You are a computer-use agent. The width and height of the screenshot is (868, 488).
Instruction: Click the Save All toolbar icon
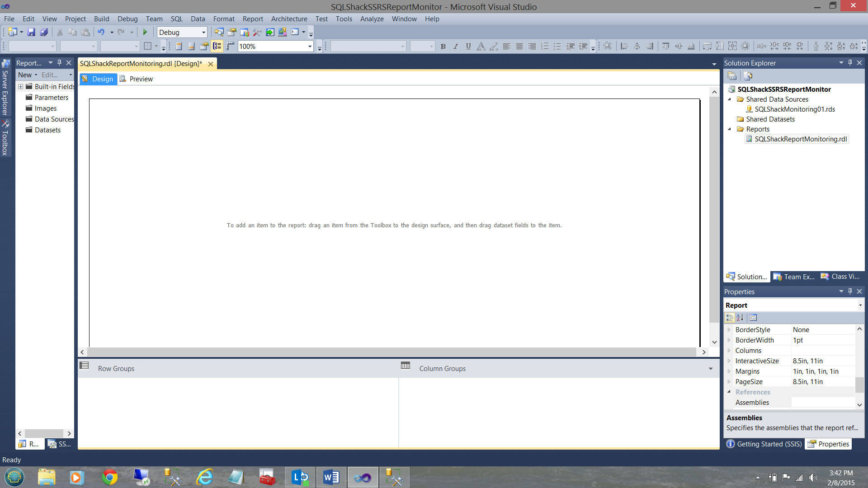click(x=44, y=32)
